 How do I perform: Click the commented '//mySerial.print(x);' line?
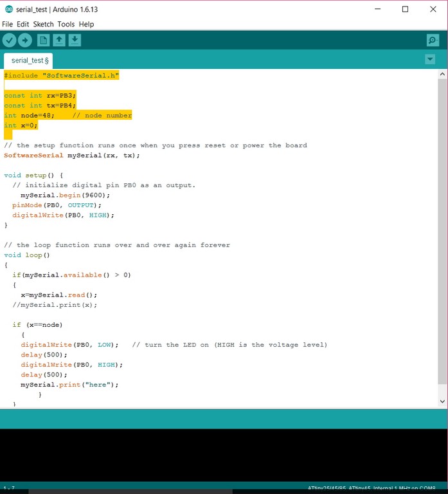coord(55,305)
